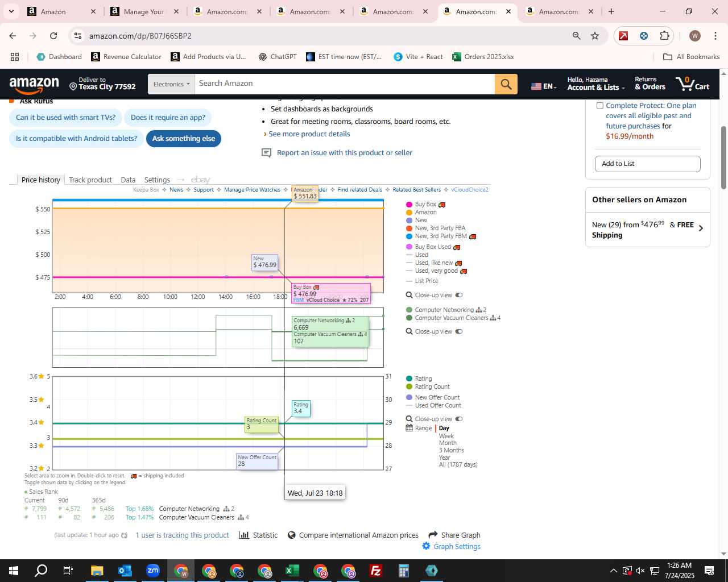Click the red arrow extension icon
Image resolution: width=728 pixels, height=582 pixels.
[623, 36]
